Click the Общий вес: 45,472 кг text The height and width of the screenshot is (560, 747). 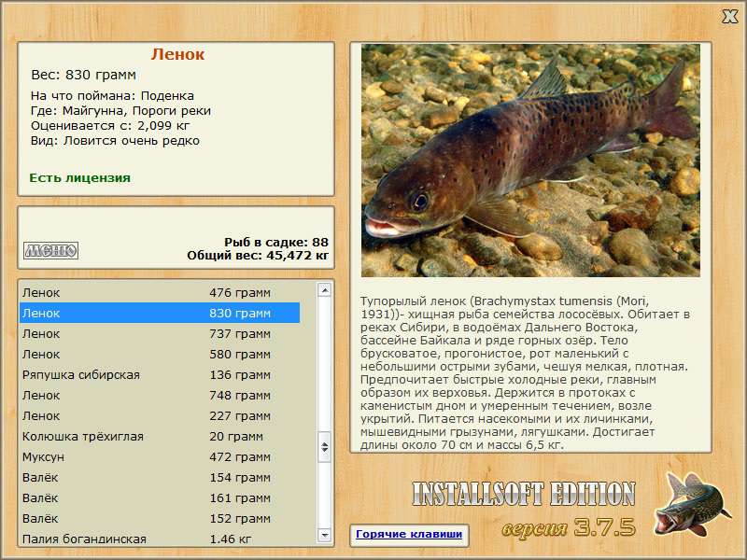(x=258, y=255)
